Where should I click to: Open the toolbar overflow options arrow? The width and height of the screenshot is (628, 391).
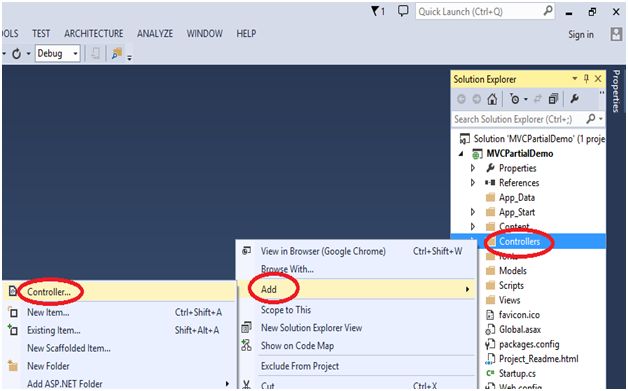point(129,58)
